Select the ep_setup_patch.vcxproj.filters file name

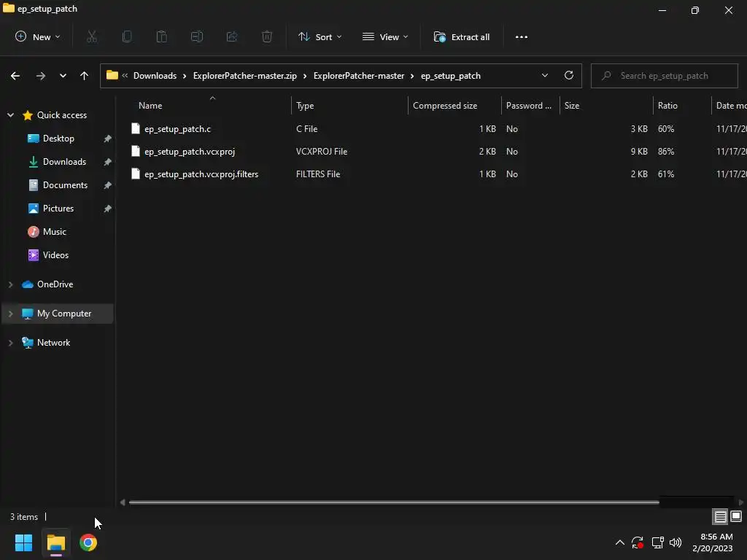(x=201, y=174)
